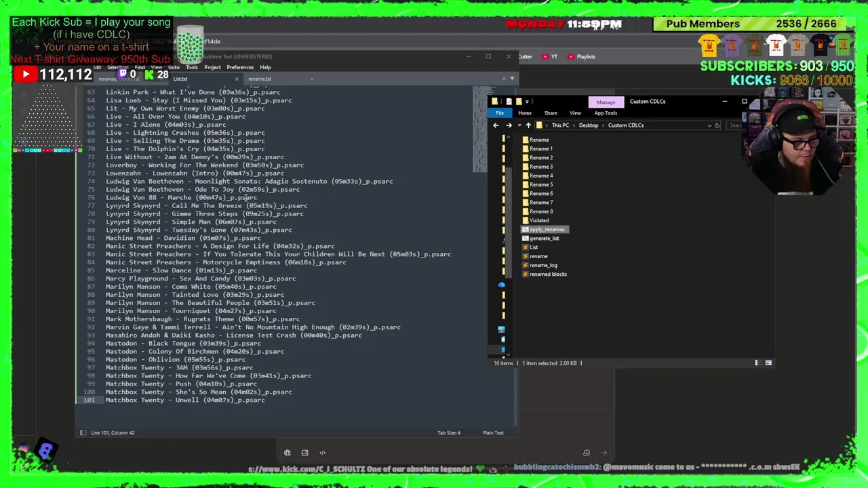
Task: Open the Help menu in Sublime
Action: [x=265, y=67]
